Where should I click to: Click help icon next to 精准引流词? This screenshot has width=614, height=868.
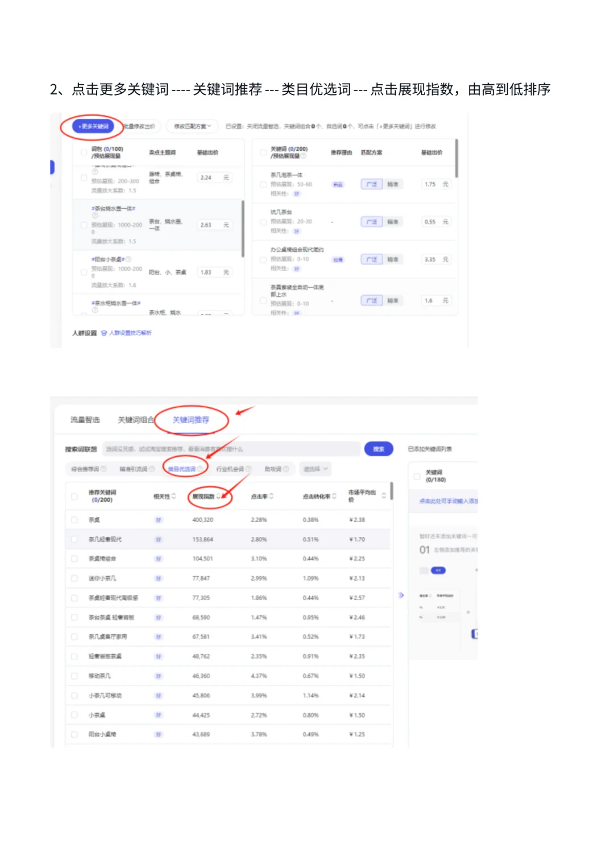pos(152,469)
